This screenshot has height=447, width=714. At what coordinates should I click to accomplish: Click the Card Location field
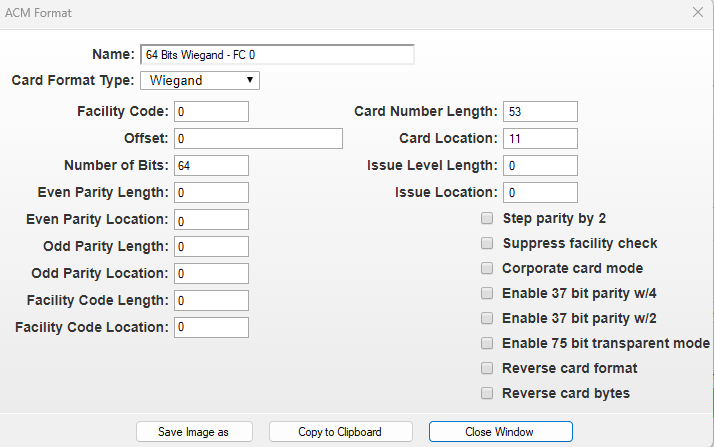[x=540, y=138]
